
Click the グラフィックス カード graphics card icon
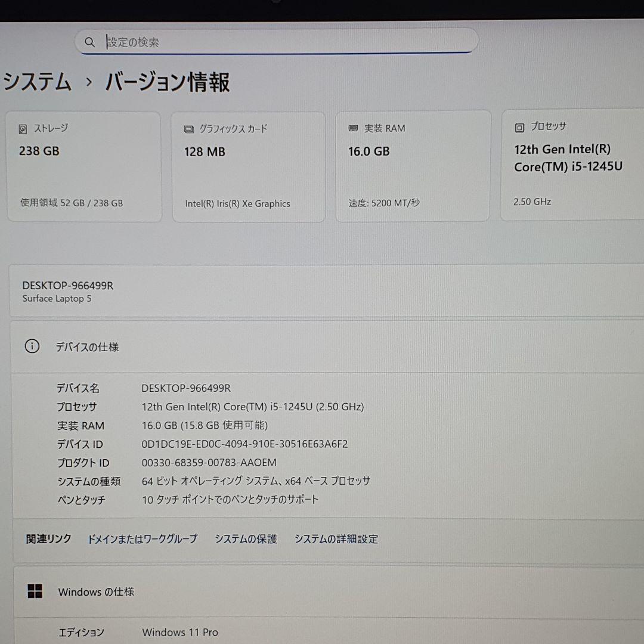coord(189,129)
